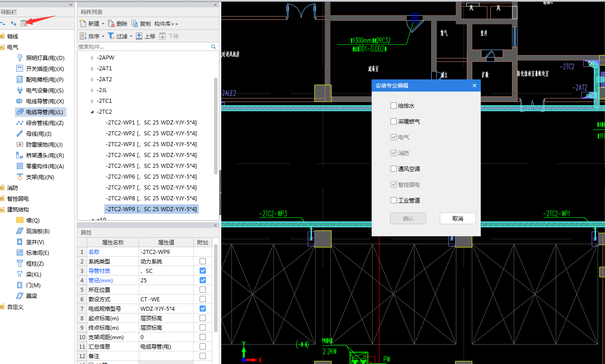Image resolution: width=605 pixels, height=364 pixels.
Task: Expand the -2AT1 node in component list
Action: coord(92,69)
